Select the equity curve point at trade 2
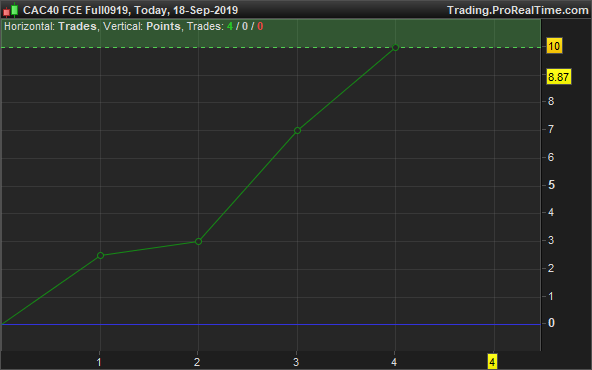 (x=199, y=241)
